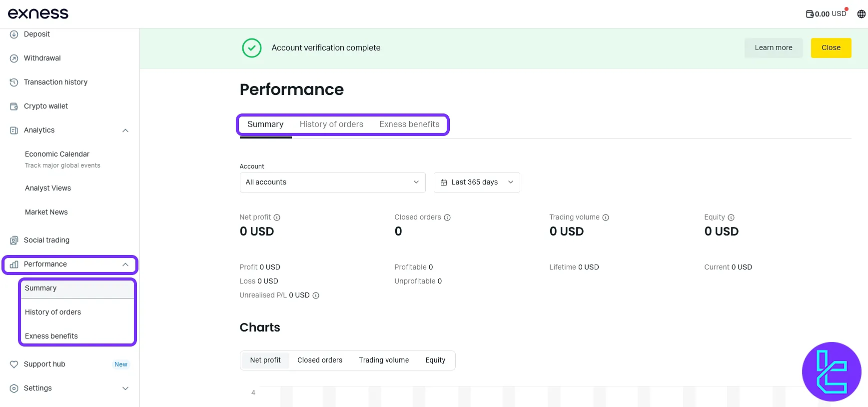Image resolution: width=868 pixels, height=407 pixels.
Task: Select Summary in the sidebar submenu
Action: pos(77,288)
